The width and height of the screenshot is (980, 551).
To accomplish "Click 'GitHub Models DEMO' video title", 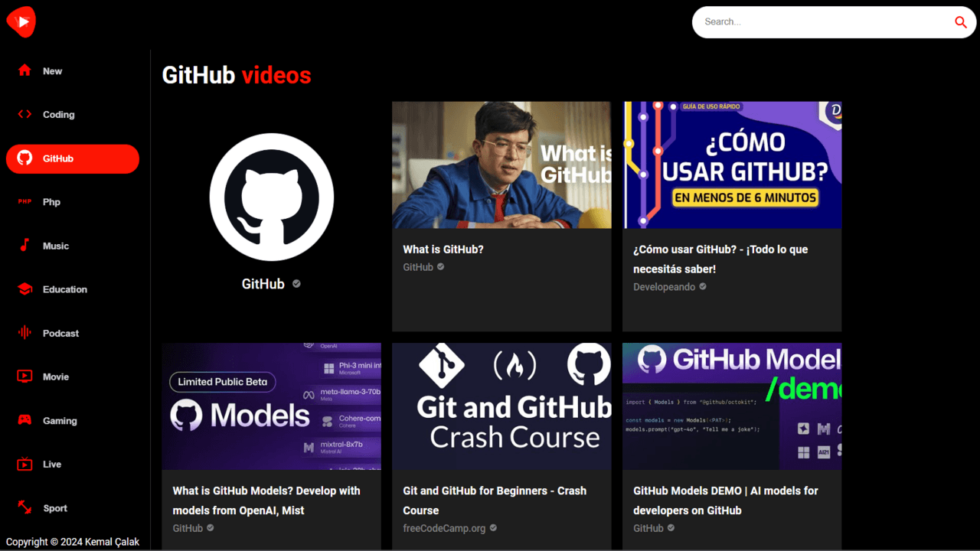I will click(x=726, y=500).
